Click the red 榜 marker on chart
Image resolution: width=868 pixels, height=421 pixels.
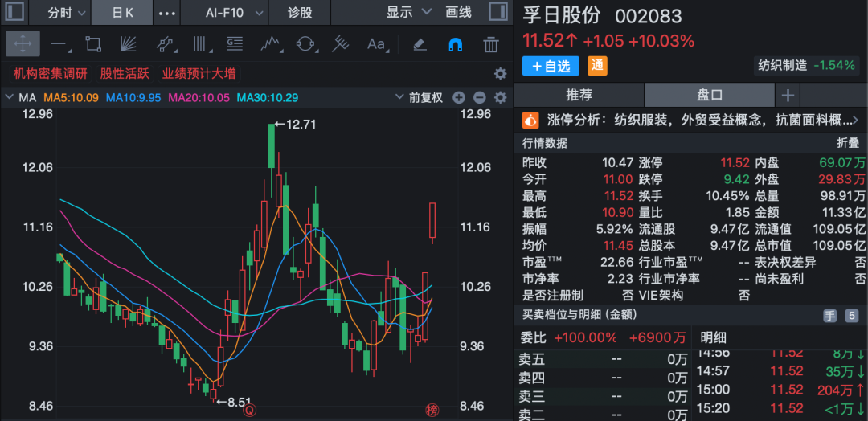coord(432,411)
